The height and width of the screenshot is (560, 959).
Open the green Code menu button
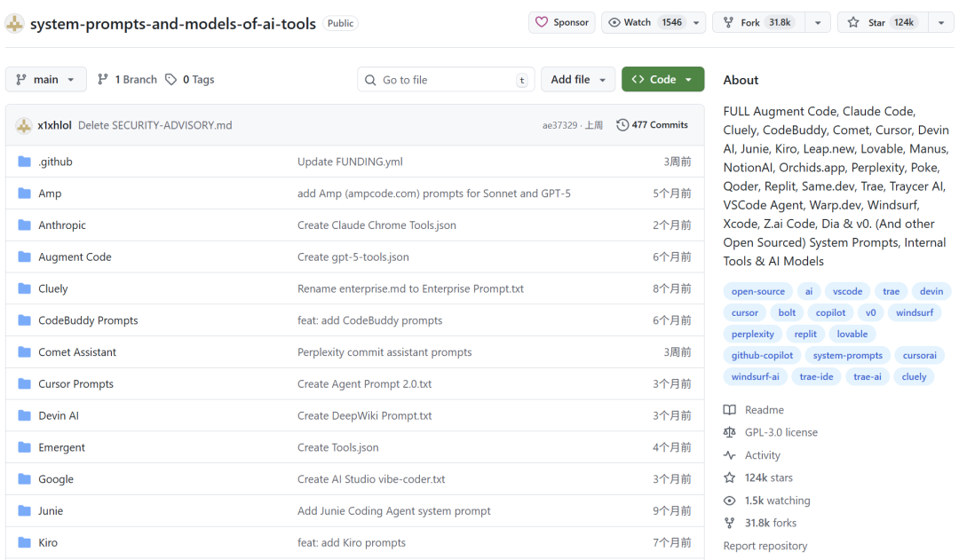click(662, 80)
